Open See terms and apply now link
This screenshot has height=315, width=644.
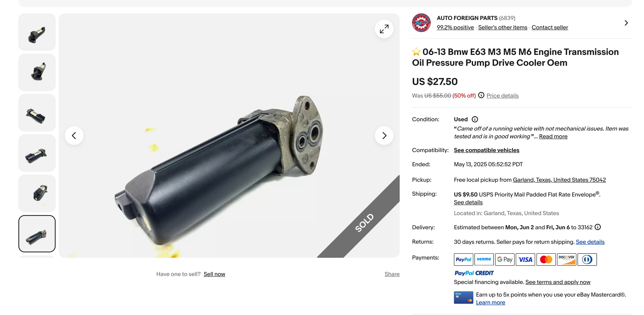tap(558, 282)
